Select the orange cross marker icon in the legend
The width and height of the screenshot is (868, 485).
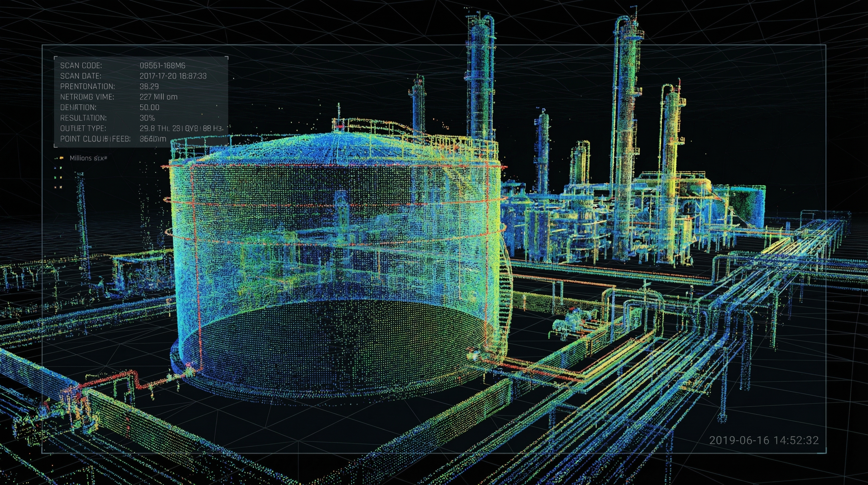tap(61, 188)
